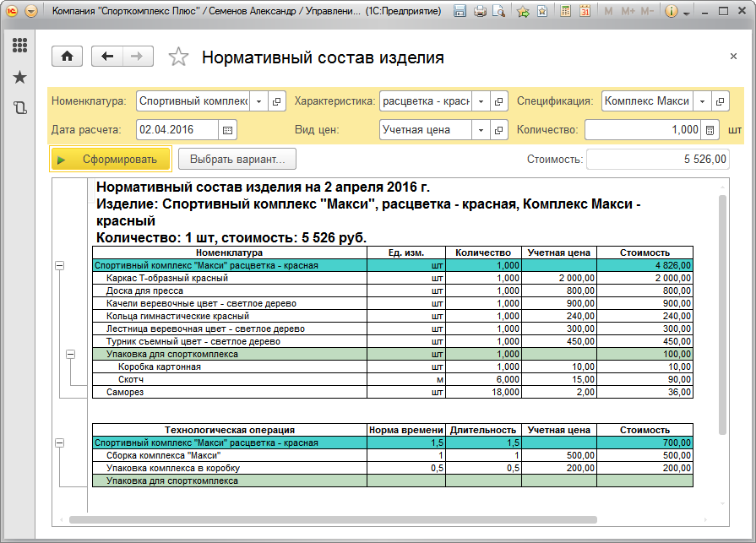Click the Print icon in title bar
The width and height of the screenshot is (756, 543).
[480, 12]
